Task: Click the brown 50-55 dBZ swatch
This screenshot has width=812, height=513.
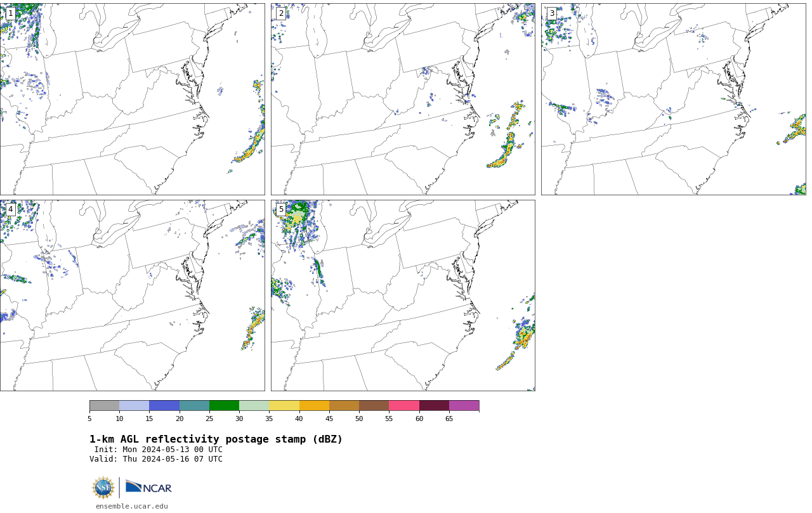Action: 374,406
